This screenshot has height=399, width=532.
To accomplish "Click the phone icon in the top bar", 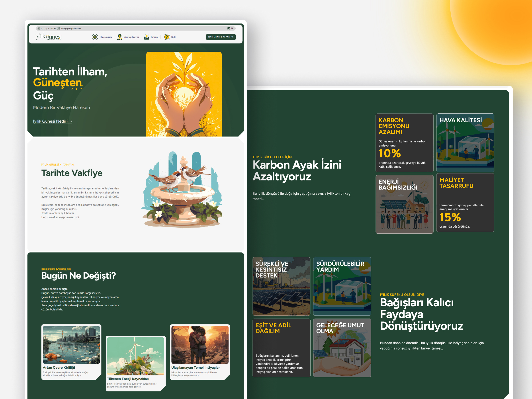I will [39, 28].
